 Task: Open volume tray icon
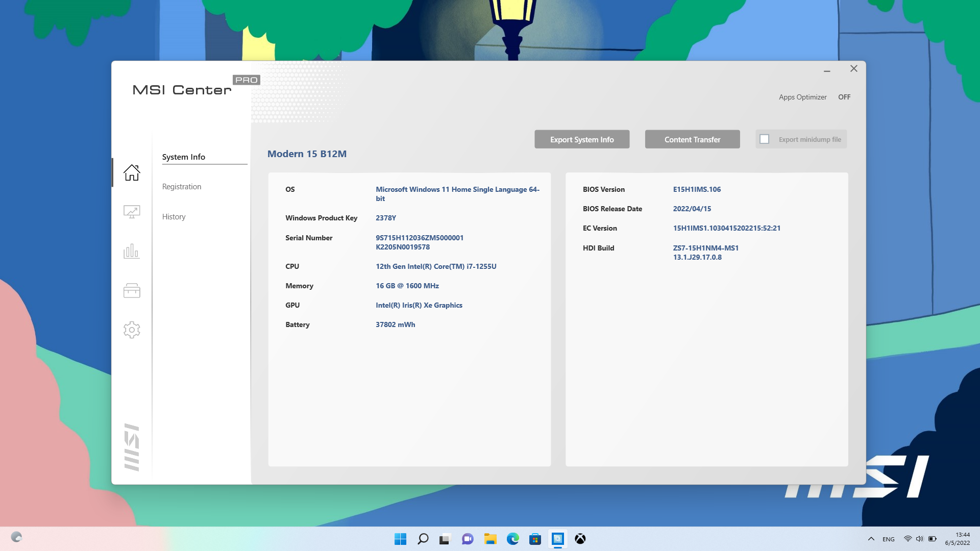pyautogui.click(x=919, y=539)
